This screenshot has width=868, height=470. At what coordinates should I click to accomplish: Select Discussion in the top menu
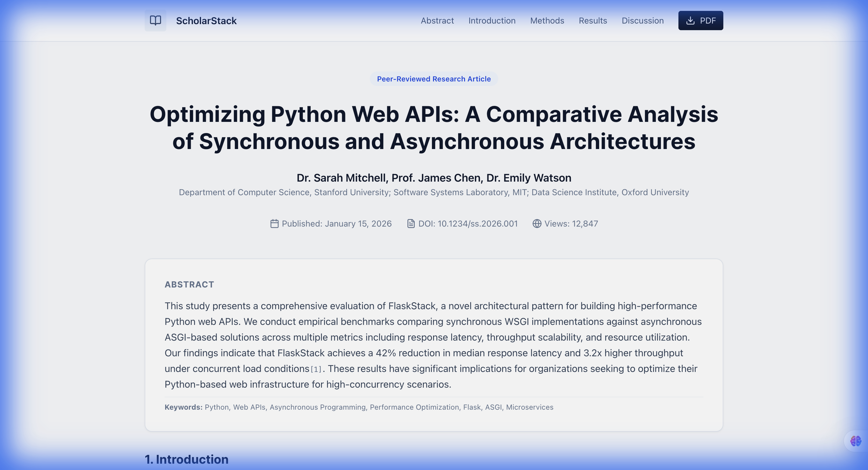(642, 21)
